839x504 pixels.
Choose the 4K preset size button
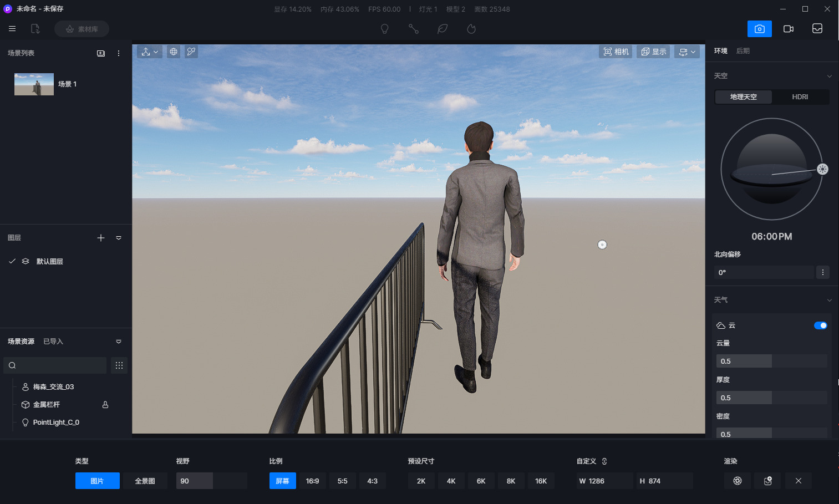(x=451, y=481)
